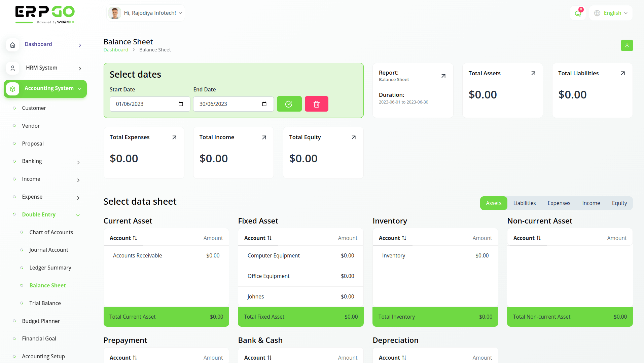Sort Fixed Asset table by Account
This screenshot has height=363, width=644.
pos(258,238)
